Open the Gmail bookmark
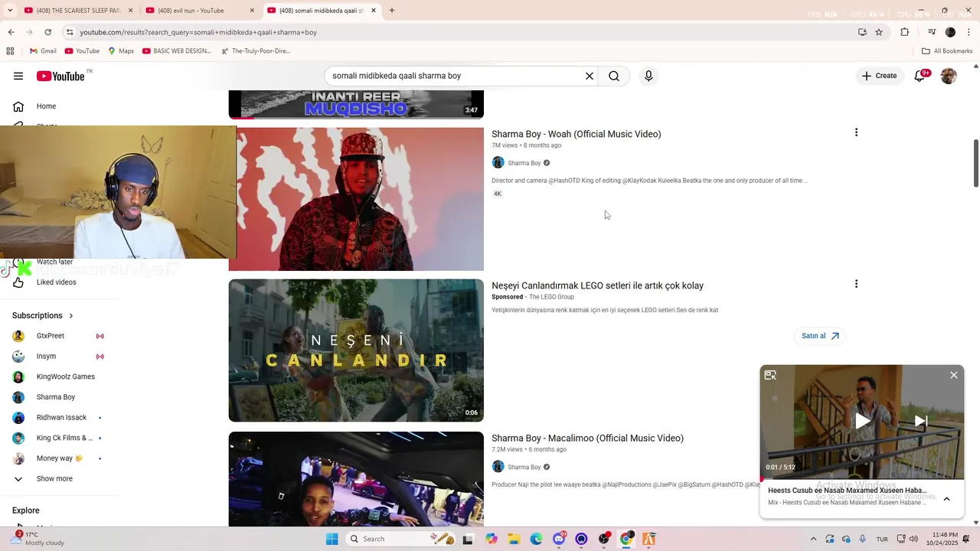The height and width of the screenshot is (551, 980). 43,51
